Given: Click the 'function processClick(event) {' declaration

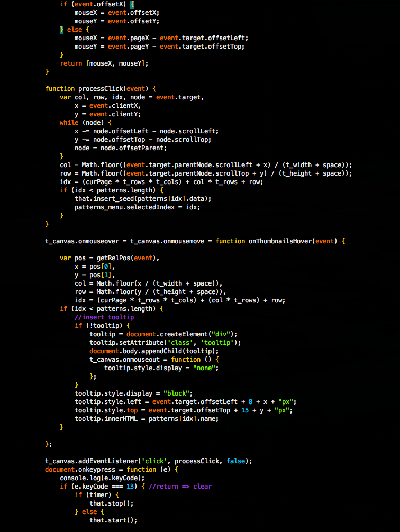Looking at the screenshot, I should tap(101, 89).
